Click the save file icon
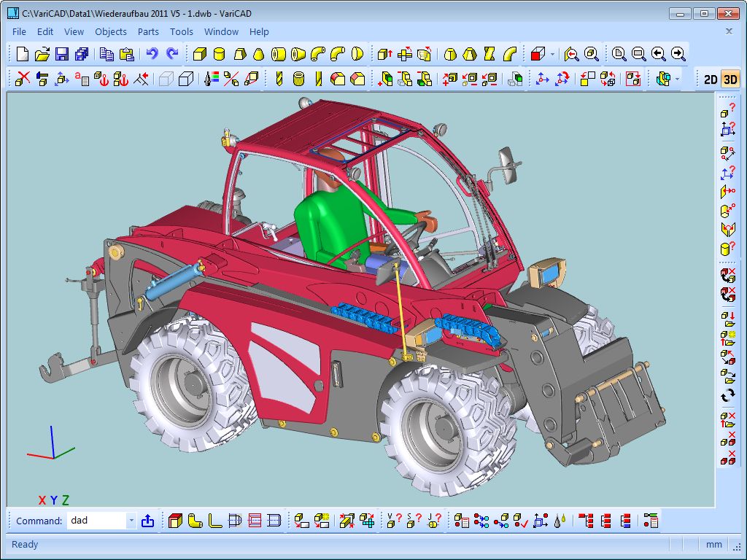This screenshot has width=747, height=560. (x=62, y=54)
